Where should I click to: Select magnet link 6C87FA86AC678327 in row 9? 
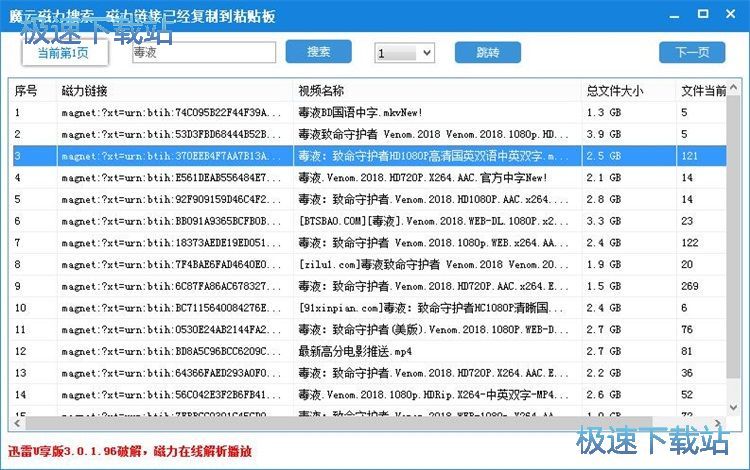(171, 286)
